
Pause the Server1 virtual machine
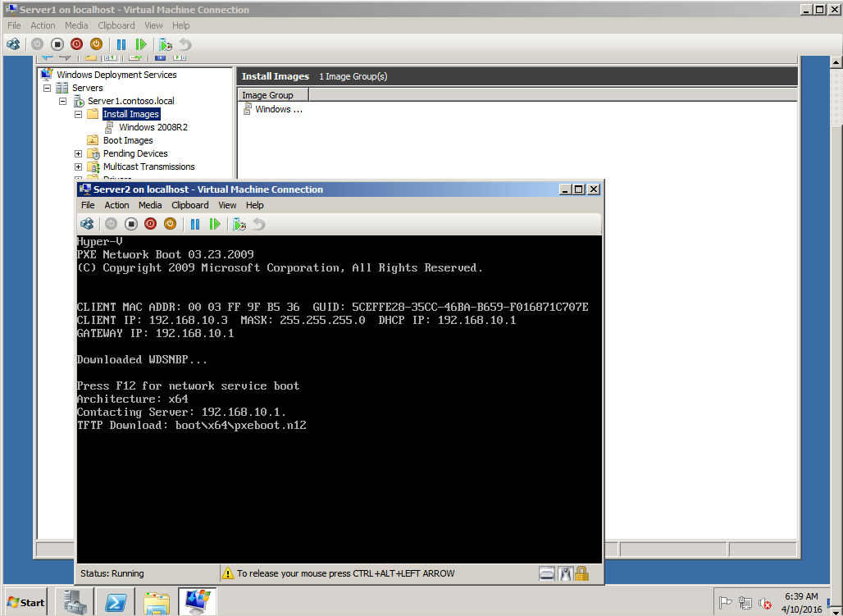pyautogui.click(x=121, y=44)
